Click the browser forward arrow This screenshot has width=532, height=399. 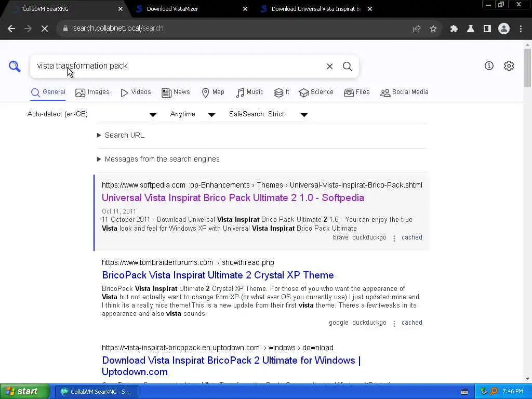(x=28, y=29)
